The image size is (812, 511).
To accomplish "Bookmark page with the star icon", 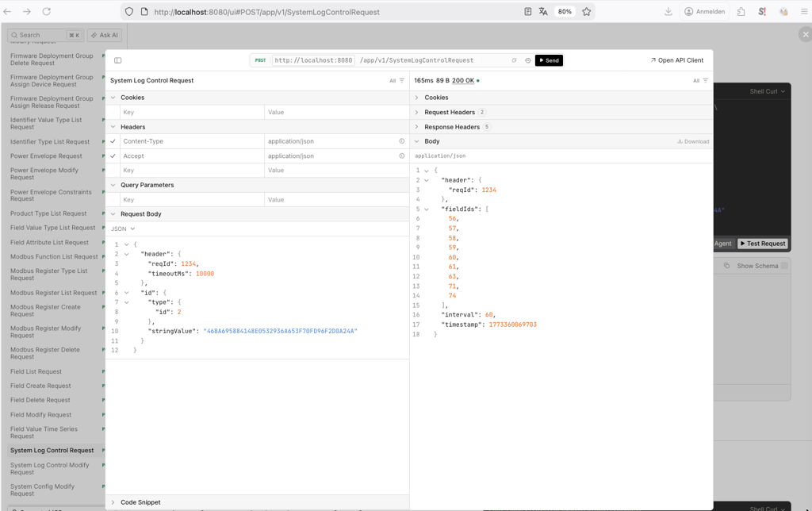I will click(x=586, y=11).
